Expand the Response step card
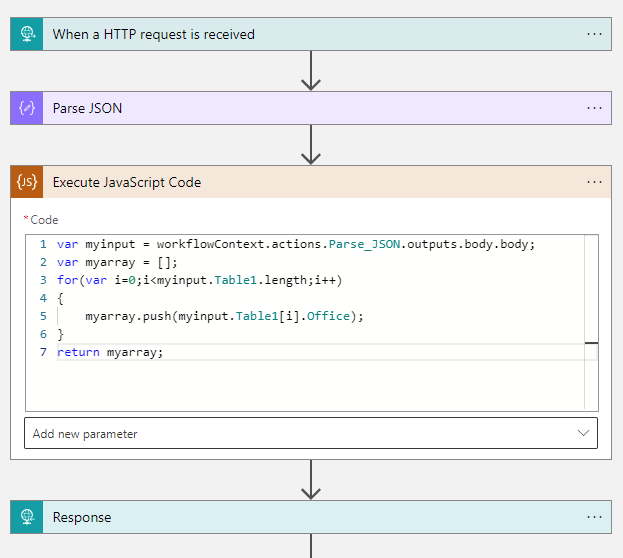This screenshot has height=558, width=623. (300, 517)
